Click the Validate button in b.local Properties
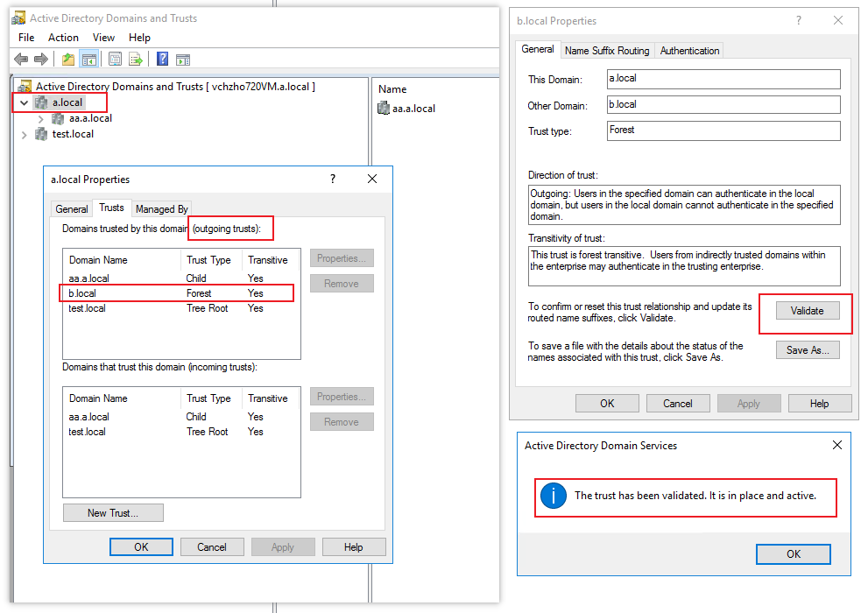The image size is (868, 613). (x=806, y=310)
